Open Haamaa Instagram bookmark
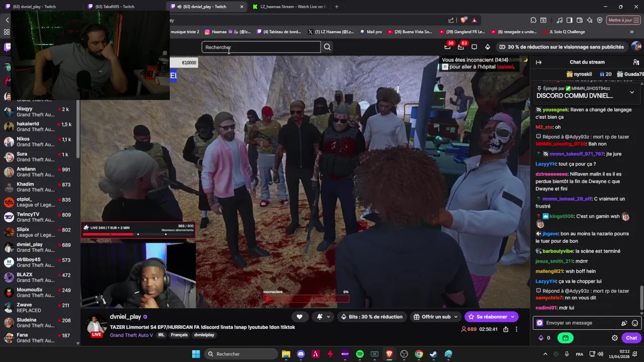 click(x=227, y=32)
